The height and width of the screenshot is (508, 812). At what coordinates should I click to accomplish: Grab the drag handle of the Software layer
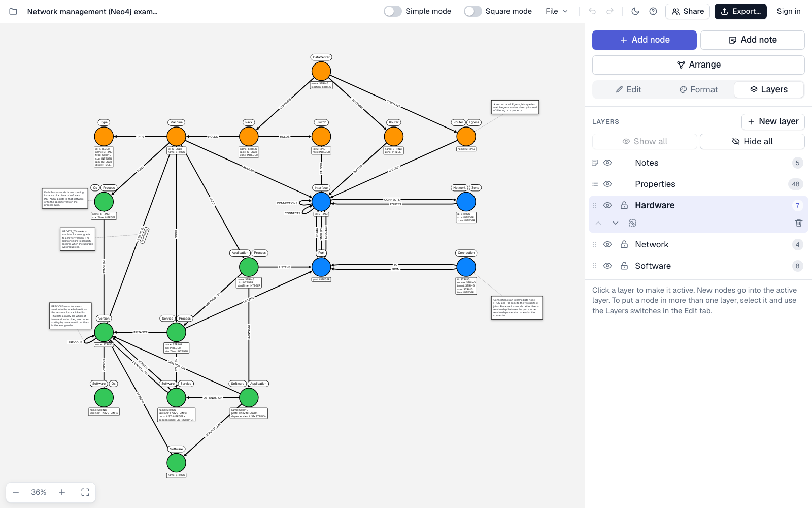595,266
